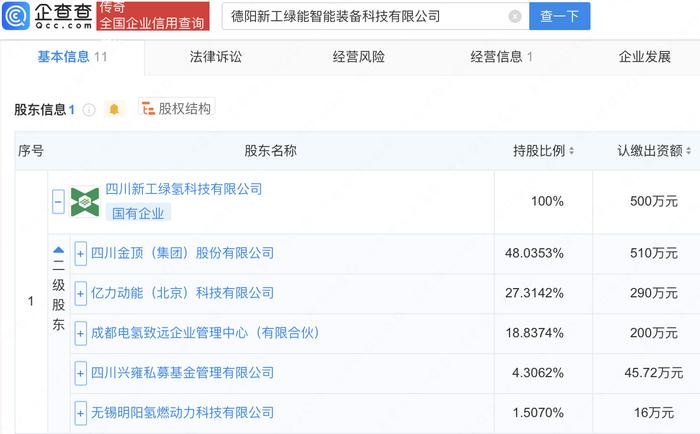
Task: Click the info icon beside 股东信息
Action: [x=89, y=110]
